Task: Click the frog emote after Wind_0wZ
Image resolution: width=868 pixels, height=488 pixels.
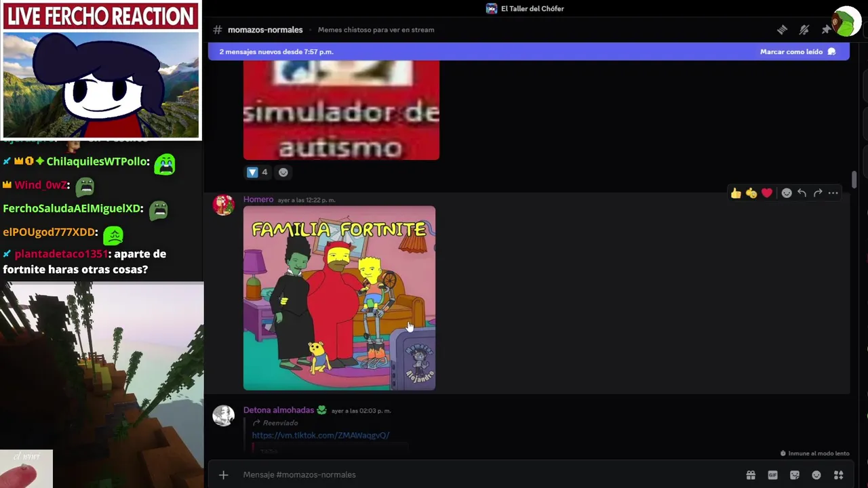Action: click(85, 186)
